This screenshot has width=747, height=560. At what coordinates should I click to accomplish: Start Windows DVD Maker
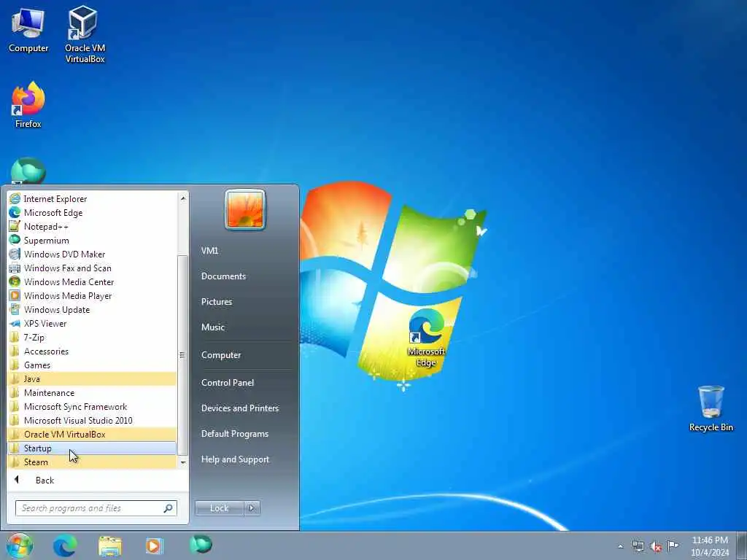92,254
